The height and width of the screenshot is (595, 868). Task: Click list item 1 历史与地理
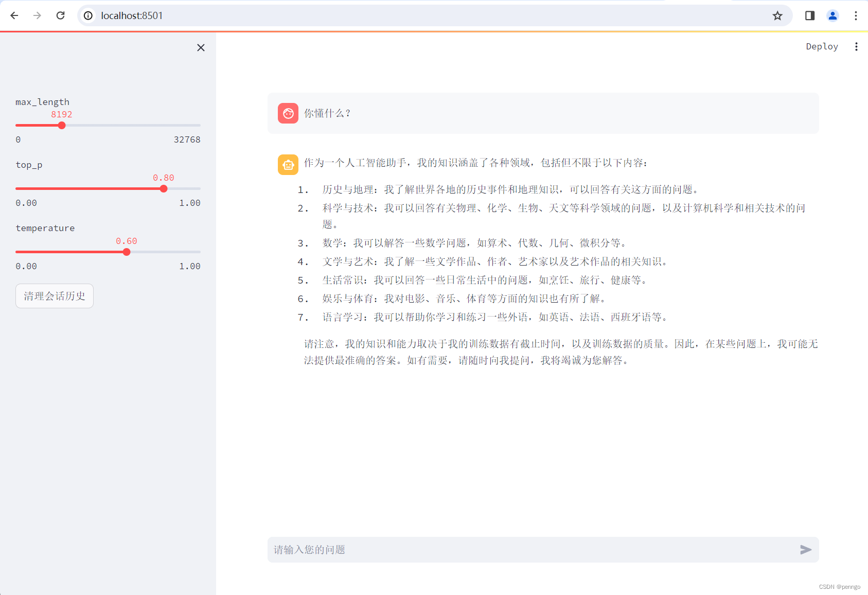pos(510,189)
